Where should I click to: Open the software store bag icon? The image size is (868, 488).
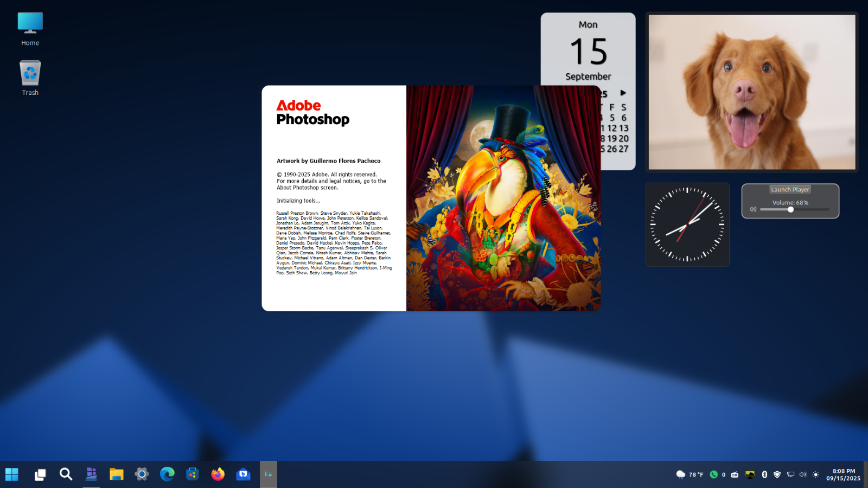[193, 474]
